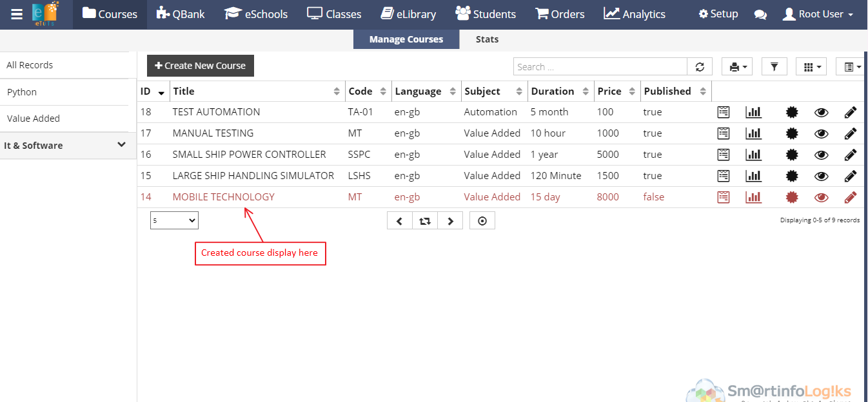Open the Root User dropdown
The width and height of the screenshot is (868, 402).
coord(818,14)
